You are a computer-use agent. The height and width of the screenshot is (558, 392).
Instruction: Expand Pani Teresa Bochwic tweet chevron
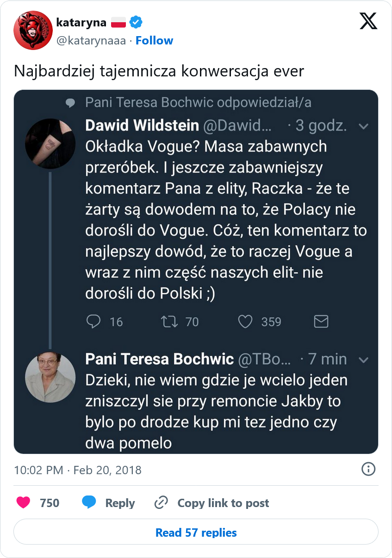(x=364, y=360)
